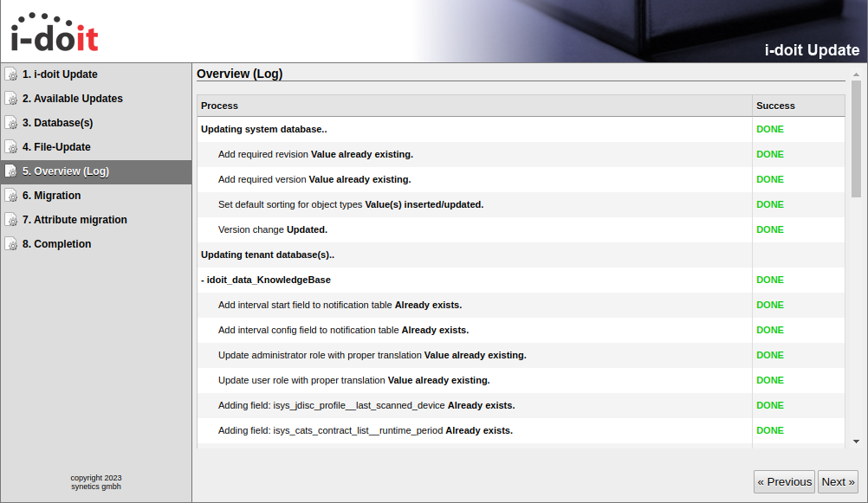Click DONE status for 'Version change'
Screen dimensions: 868x503
[x=770, y=229]
